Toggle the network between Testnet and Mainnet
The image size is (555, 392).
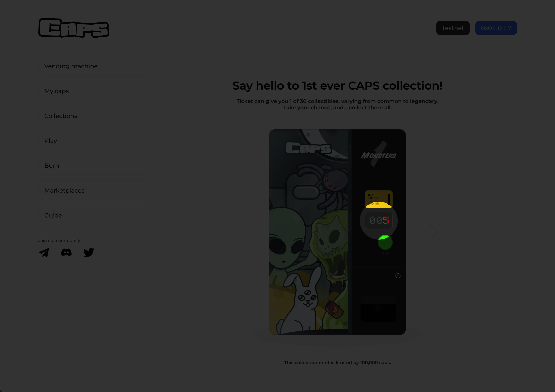[x=453, y=27]
